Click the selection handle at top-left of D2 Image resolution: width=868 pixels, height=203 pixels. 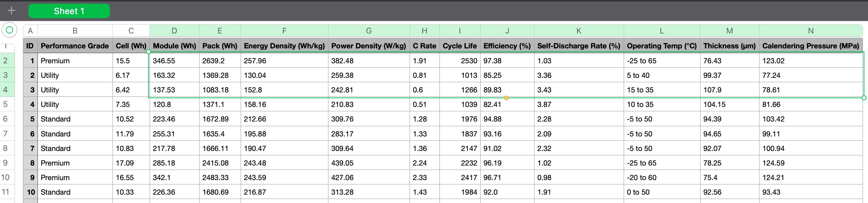tap(149, 52)
